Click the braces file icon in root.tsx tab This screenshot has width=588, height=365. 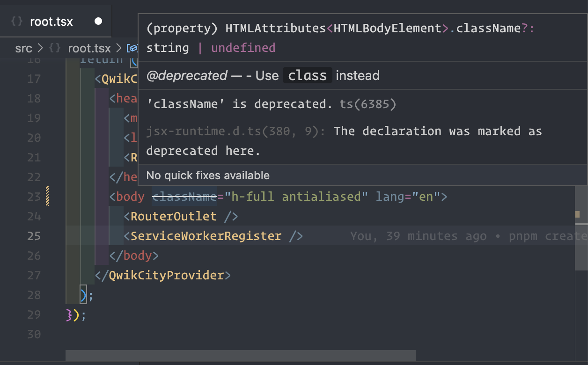(x=17, y=22)
